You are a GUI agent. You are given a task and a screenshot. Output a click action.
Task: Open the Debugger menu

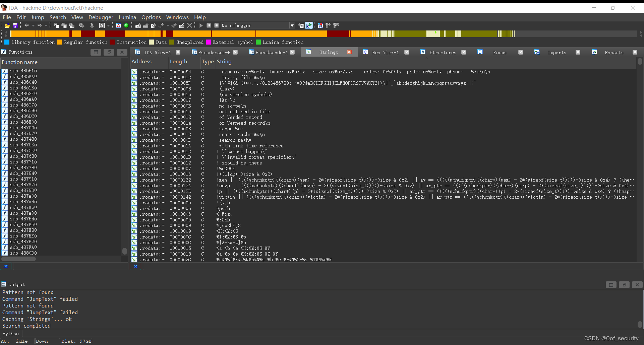pyautogui.click(x=101, y=17)
